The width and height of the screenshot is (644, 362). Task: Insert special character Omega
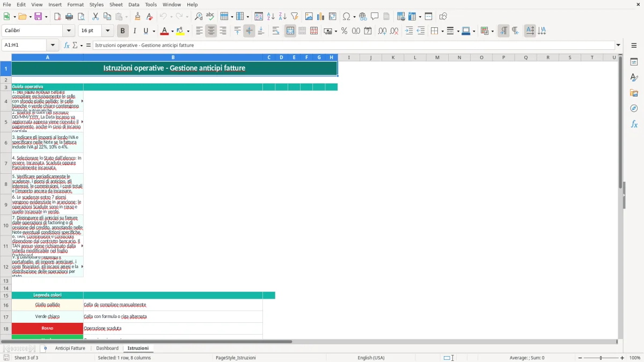(x=346, y=17)
